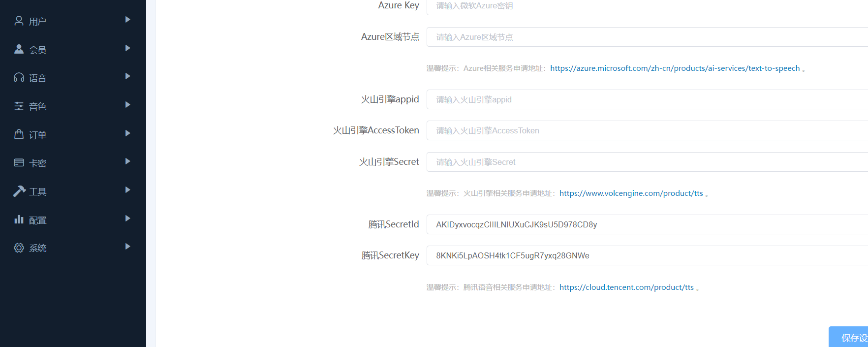868x347 pixels.
Task: Click the 用户 person outline icon
Action: click(x=19, y=21)
